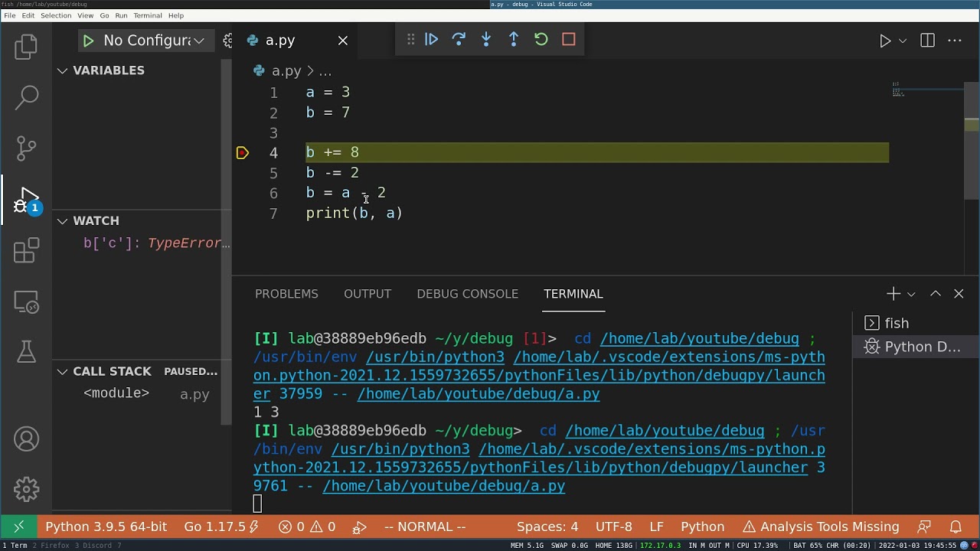The height and width of the screenshot is (551, 980).
Task: Switch to the DEBUG CONSOLE tab
Action: click(468, 294)
